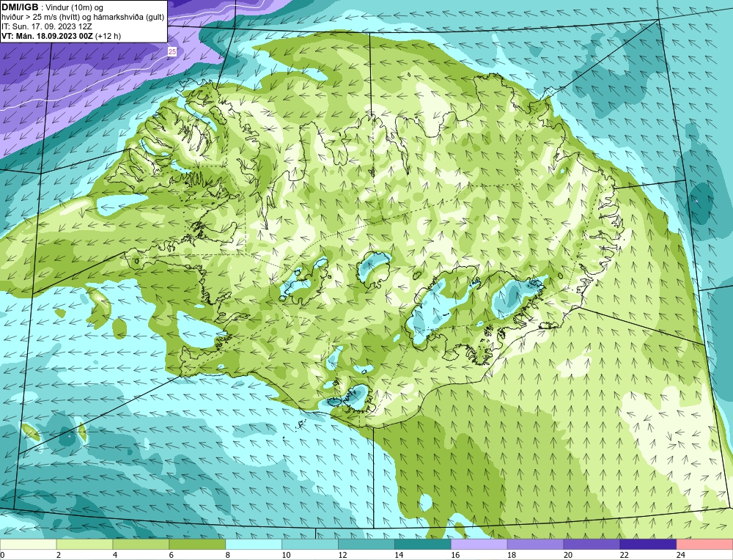Click the dark indigo 22–24 legend swatch
The height and width of the screenshot is (560, 733).
tap(648, 544)
